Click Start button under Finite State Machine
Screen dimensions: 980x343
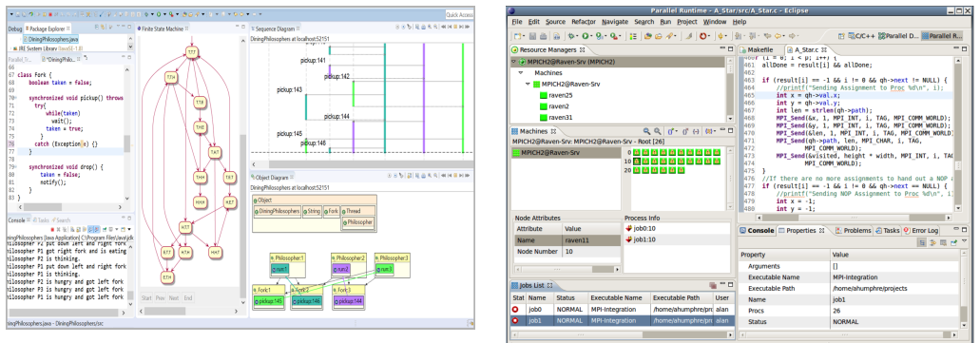point(146,298)
